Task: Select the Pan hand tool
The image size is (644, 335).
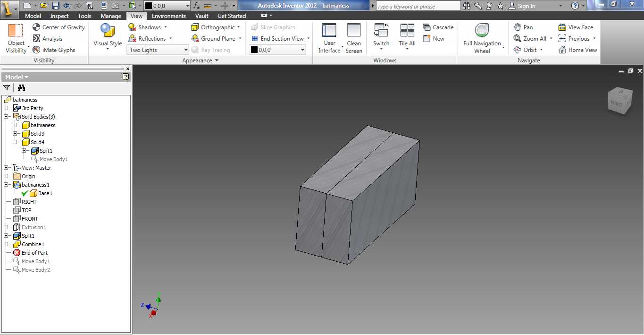Action: click(523, 27)
